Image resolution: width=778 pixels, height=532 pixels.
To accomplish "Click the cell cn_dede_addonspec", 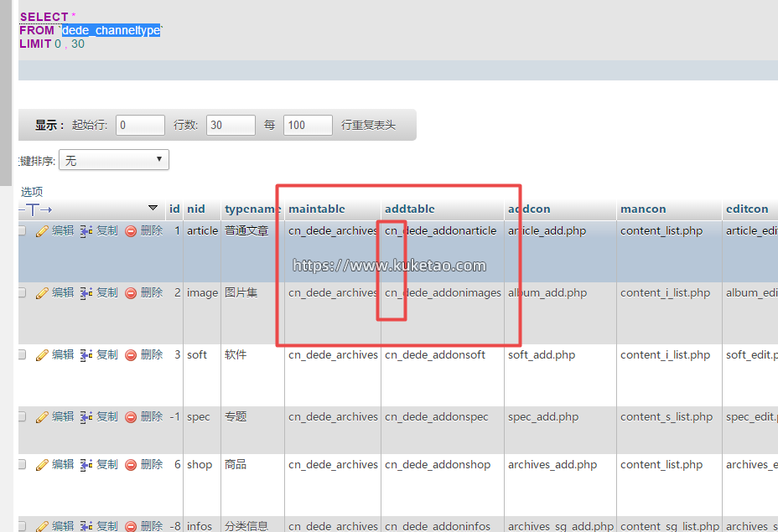I will click(x=437, y=417).
